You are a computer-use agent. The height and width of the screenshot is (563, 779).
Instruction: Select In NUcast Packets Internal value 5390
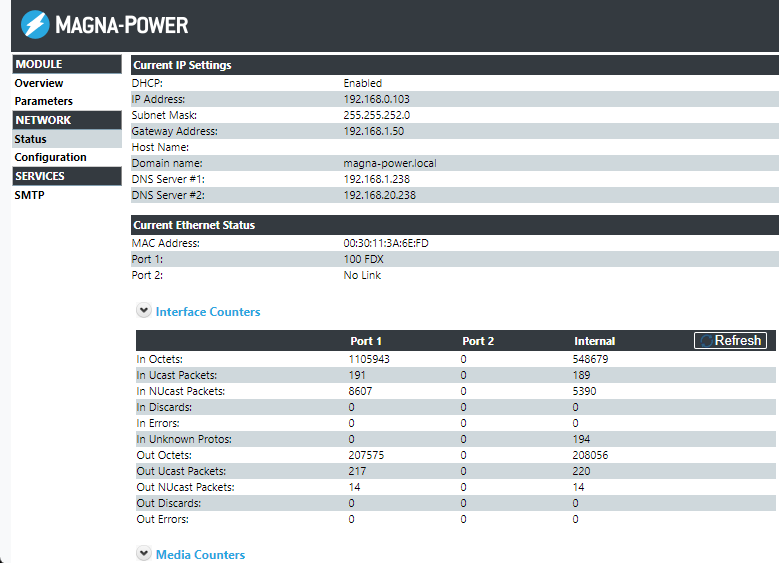click(584, 391)
